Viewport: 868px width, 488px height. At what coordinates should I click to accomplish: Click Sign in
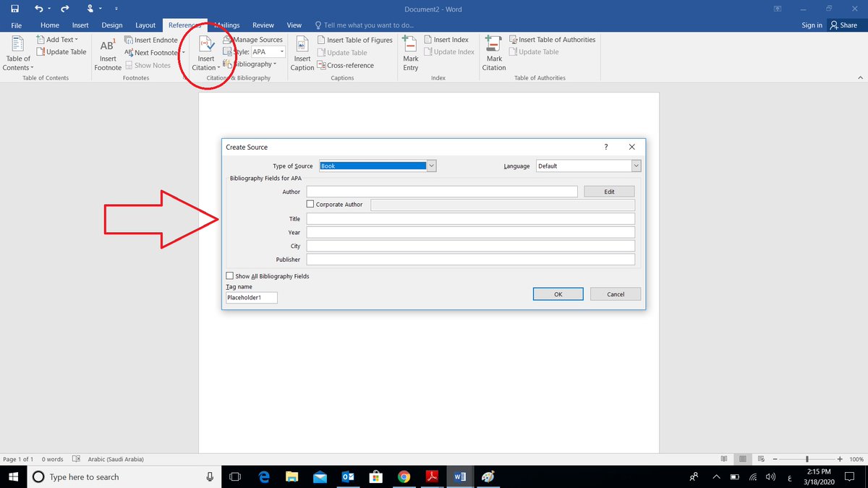click(812, 25)
